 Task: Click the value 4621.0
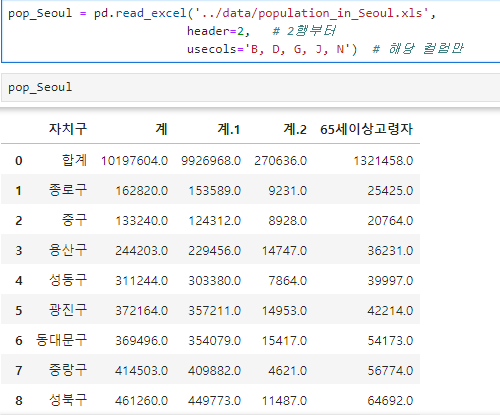tap(288, 371)
